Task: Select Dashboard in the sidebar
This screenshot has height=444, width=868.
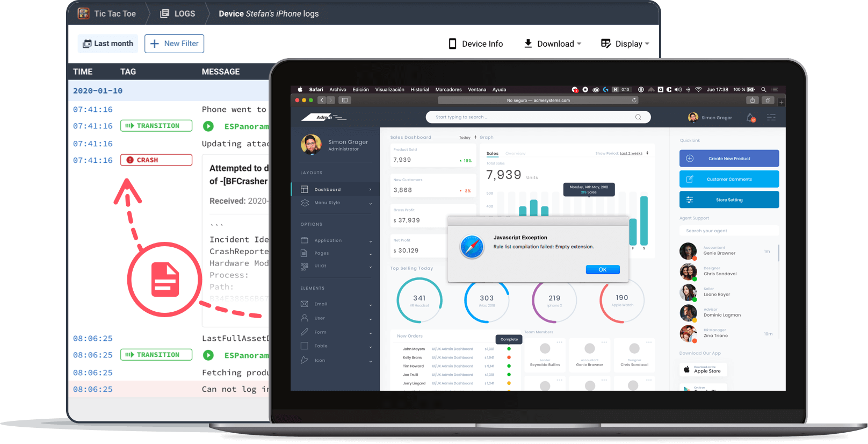Action: (335, 189)
